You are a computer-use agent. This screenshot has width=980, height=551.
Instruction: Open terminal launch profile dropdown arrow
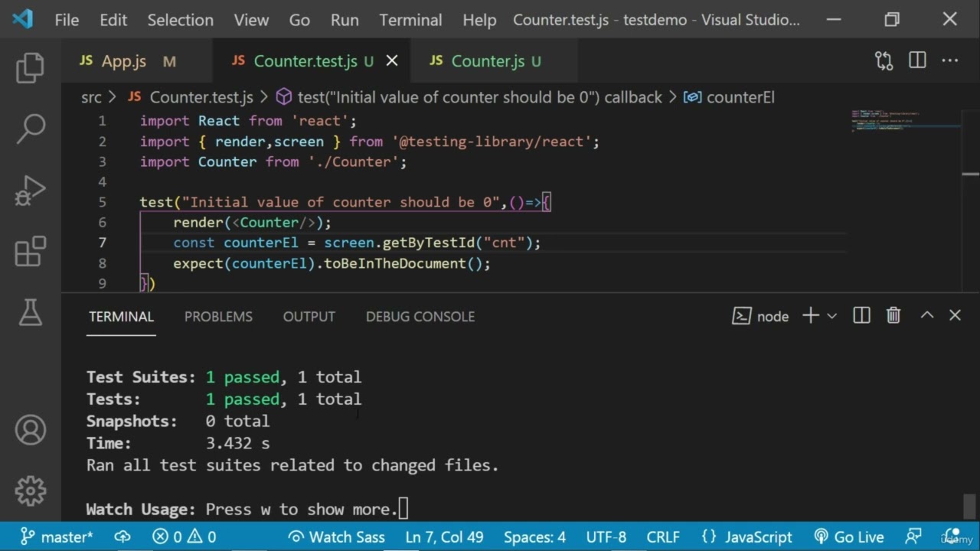pos(831,316)
